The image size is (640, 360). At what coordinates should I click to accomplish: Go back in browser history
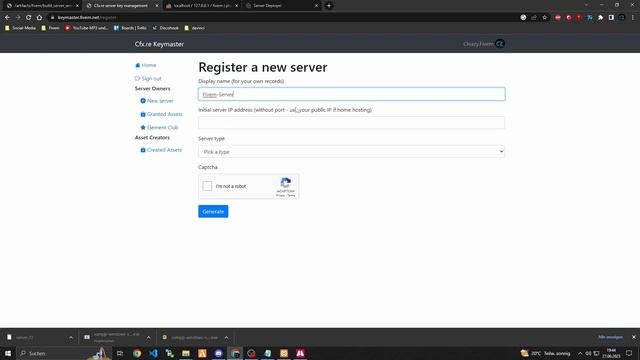pyautogui.click(x=7, y=18)
